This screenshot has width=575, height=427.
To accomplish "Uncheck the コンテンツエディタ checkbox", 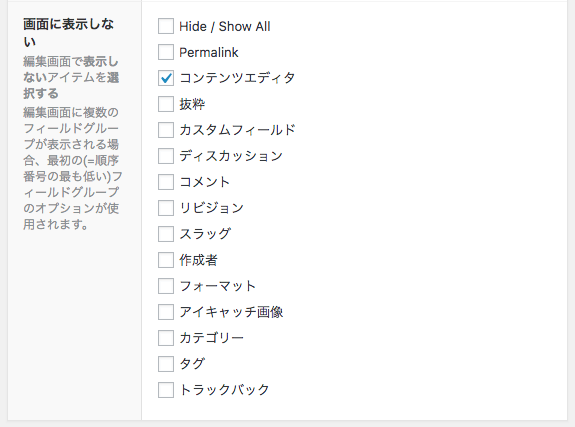I will pos(166,78).
